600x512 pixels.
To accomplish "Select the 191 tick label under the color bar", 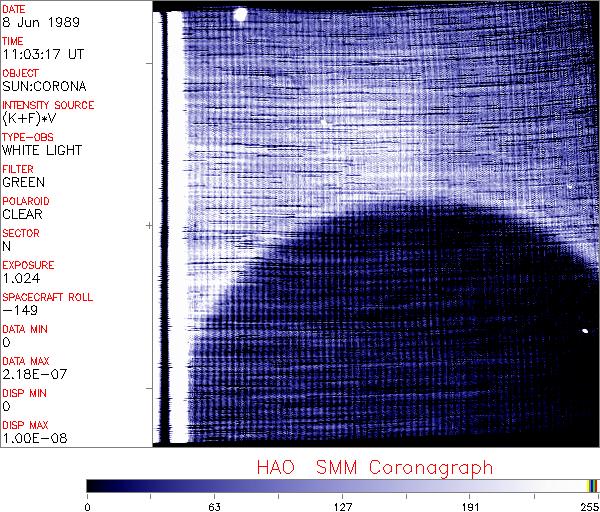I will pyautogui.click(x=470, y=505).
